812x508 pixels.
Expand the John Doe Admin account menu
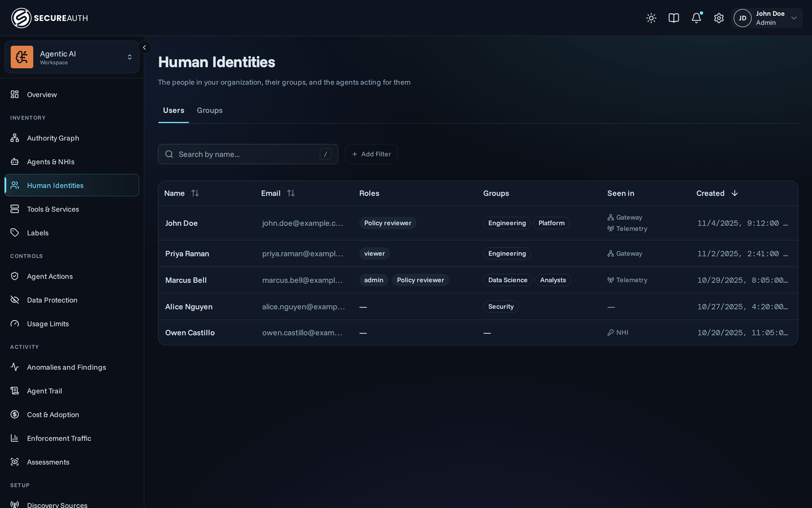pos(767,18)
